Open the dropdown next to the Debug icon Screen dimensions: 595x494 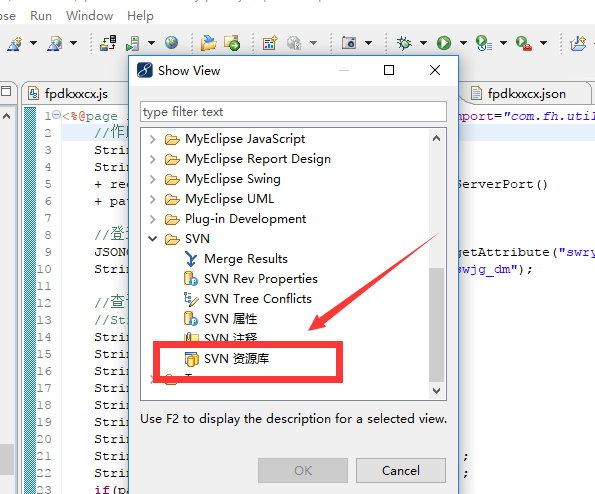423,43
